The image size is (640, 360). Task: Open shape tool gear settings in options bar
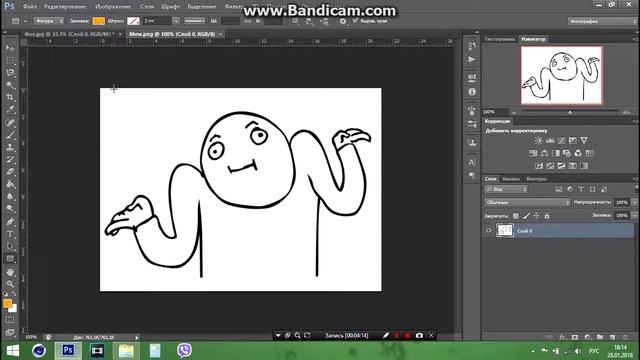[343, 21]
